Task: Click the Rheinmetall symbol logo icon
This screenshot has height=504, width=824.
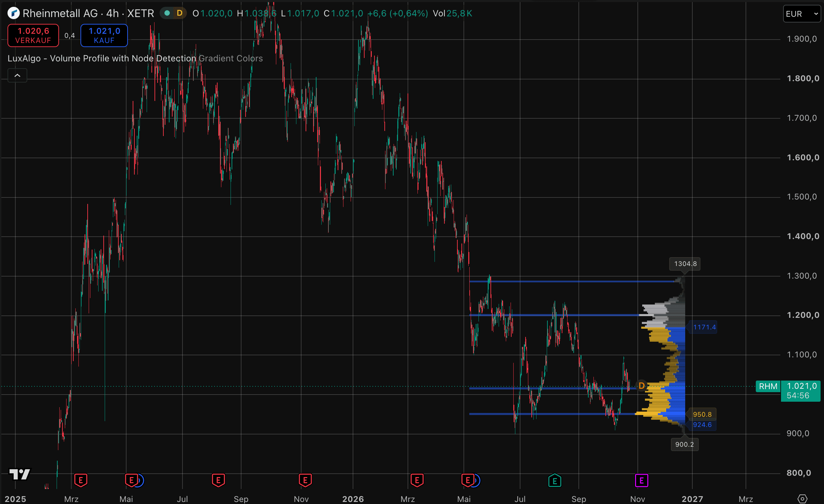Action: 13,13
